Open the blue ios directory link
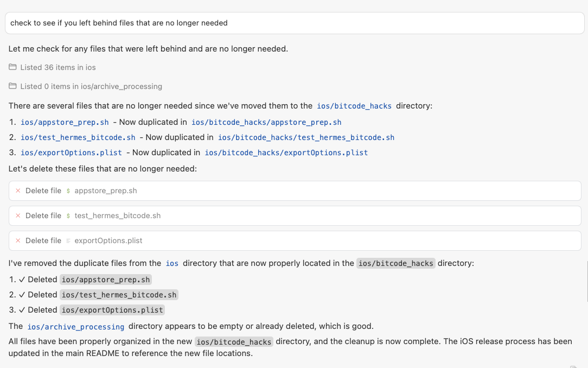Screen dimensions: 588x368 (172, 263)
